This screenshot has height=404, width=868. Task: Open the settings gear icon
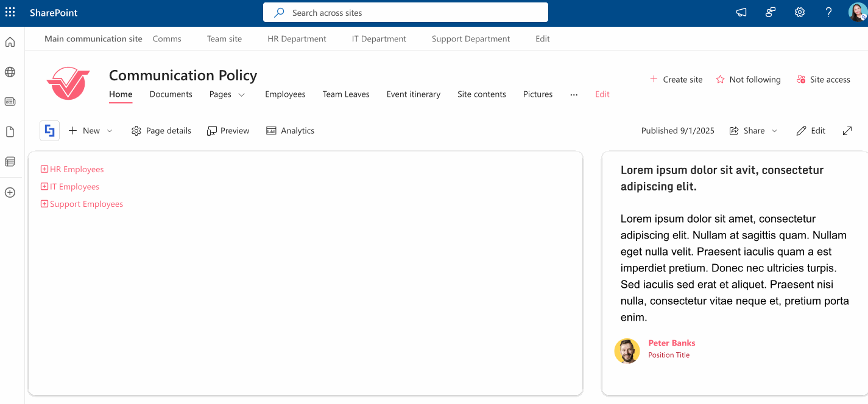coord(800,12)
